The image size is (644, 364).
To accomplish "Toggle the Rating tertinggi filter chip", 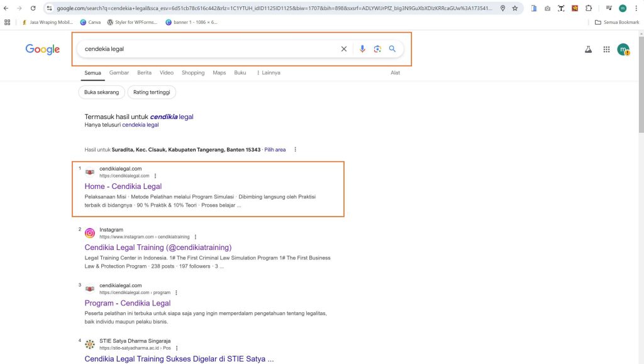I will [152, 92].
